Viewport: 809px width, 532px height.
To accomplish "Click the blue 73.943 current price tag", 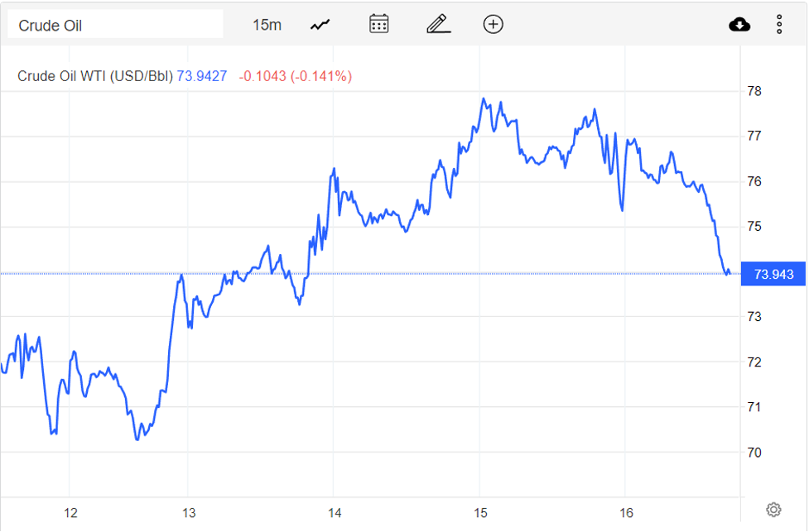I will click(x=773, y=274).
